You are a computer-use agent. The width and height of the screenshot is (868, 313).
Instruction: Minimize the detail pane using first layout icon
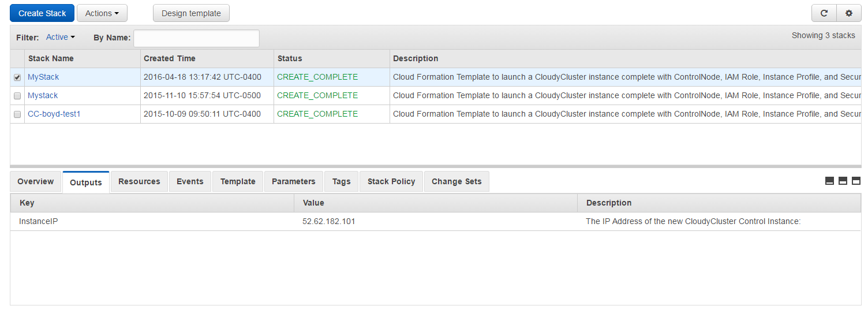829,181
